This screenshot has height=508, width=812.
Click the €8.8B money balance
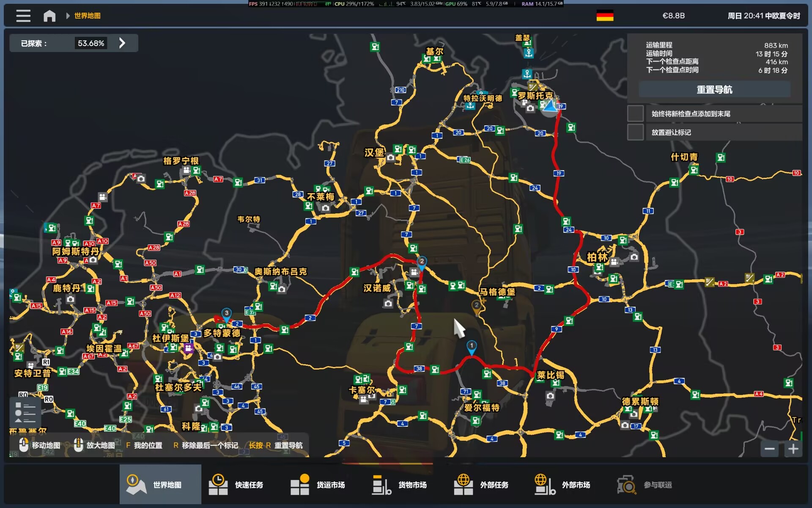[673, 16]
